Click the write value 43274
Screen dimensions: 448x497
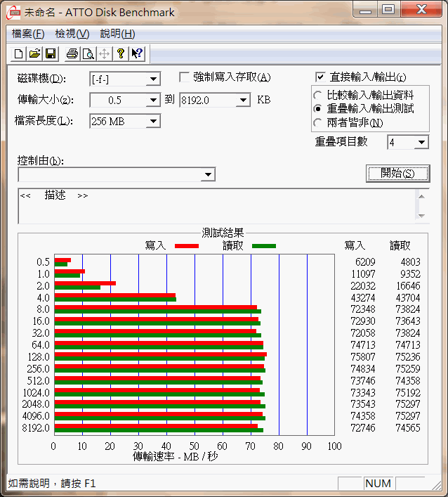363,298
